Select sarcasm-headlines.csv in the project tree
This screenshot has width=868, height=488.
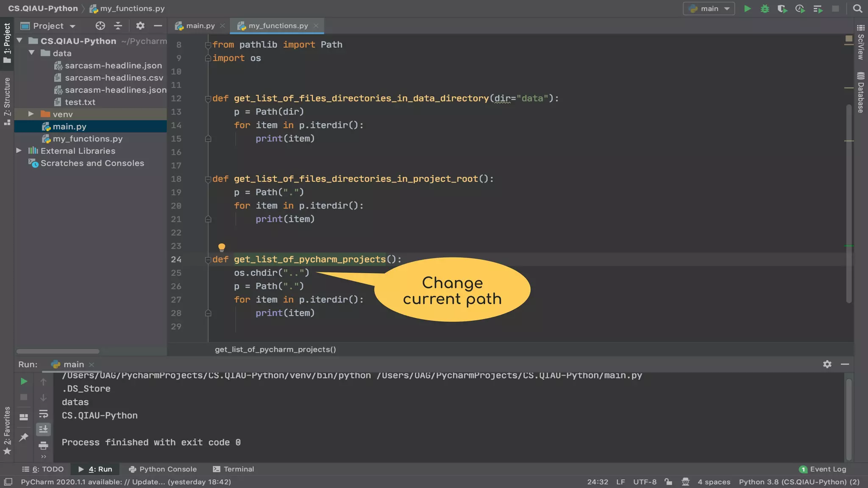[114, 78]
